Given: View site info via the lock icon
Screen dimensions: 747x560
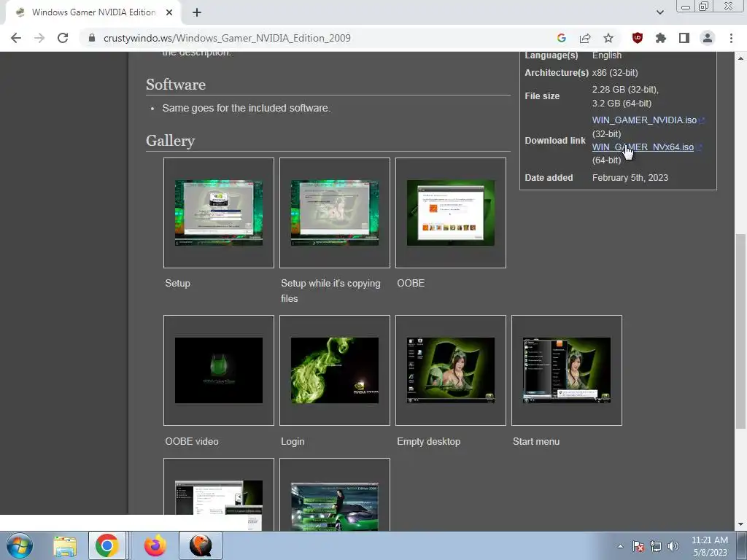Looking at the screenshot, I should click(x=92, y=38).
